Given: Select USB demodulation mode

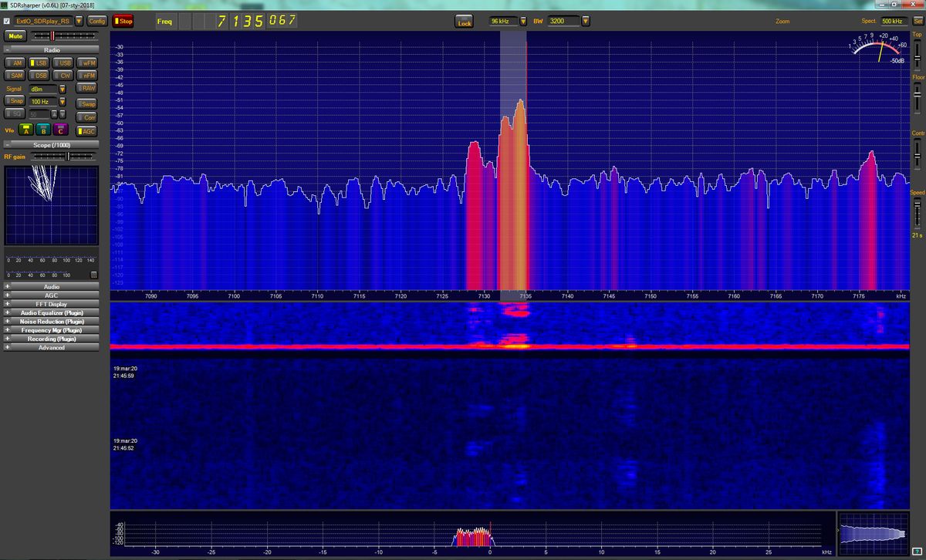Looking at the screenshot, I should (63, 62).
